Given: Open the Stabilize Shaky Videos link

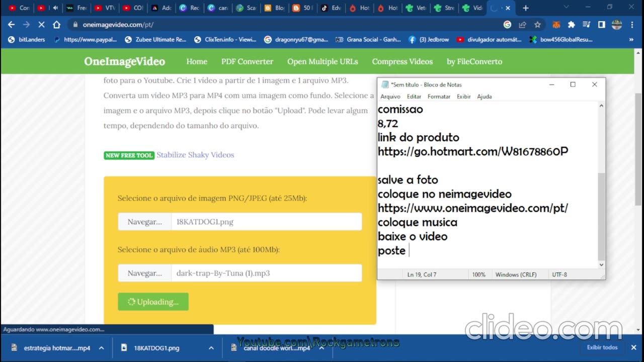Looking at the screenshot, I should (x=195, y=155).
